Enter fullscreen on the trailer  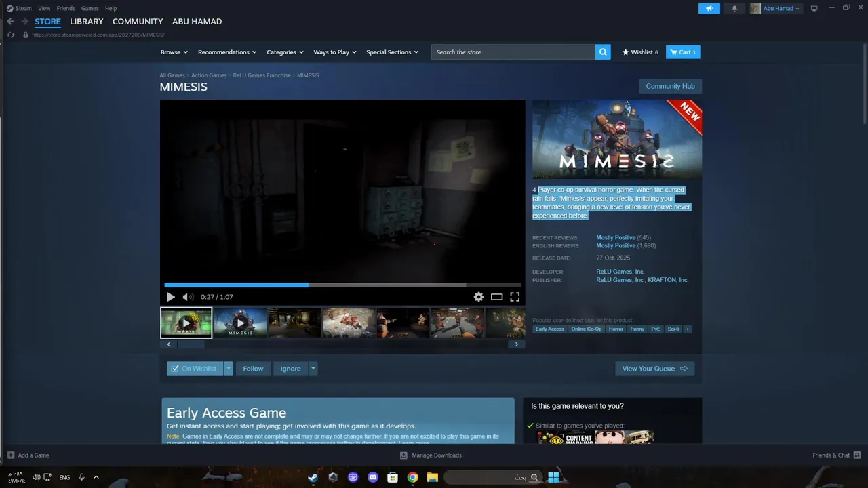(x=515, y=297)
